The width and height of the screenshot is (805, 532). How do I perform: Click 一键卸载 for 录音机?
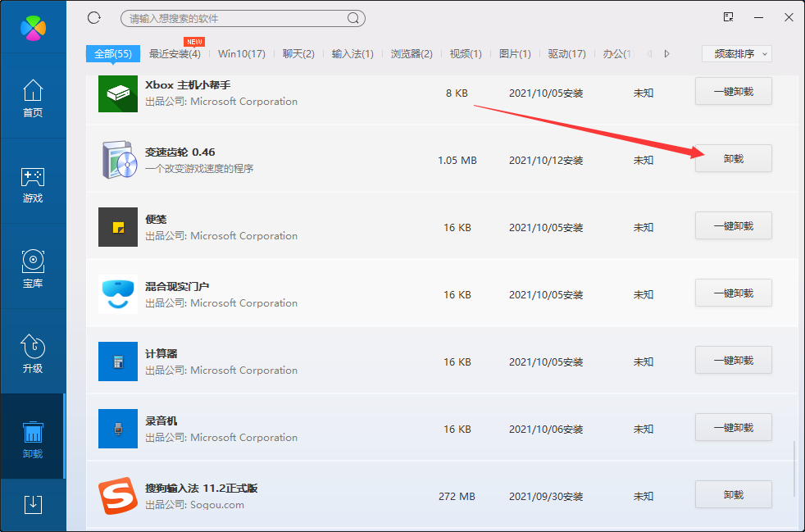(x=734, y=428)
